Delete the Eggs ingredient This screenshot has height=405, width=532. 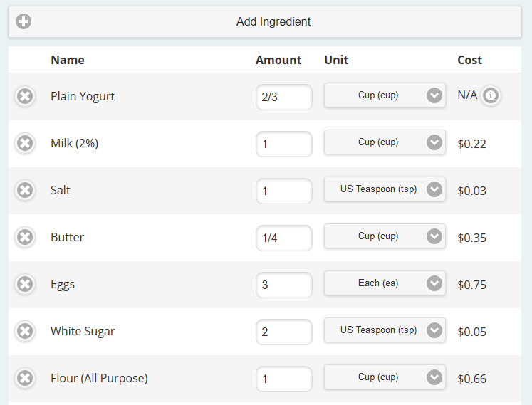coord(25,284)
